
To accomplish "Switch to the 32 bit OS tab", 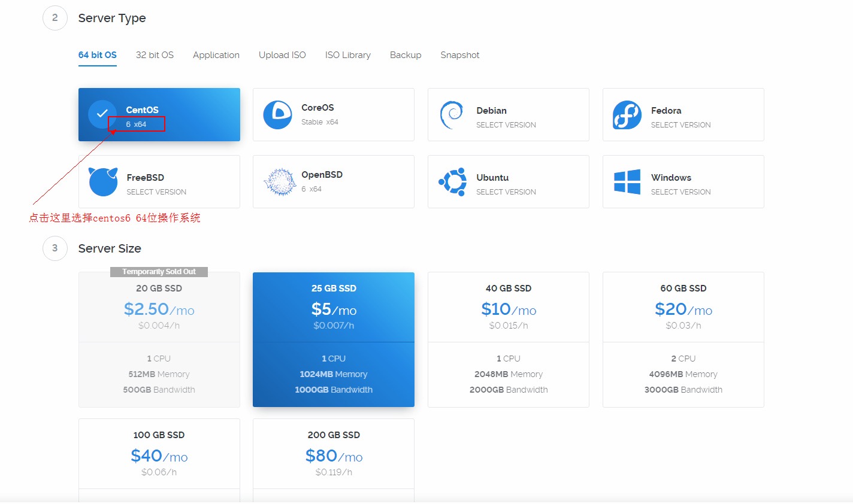I will [x=155, y=55].
